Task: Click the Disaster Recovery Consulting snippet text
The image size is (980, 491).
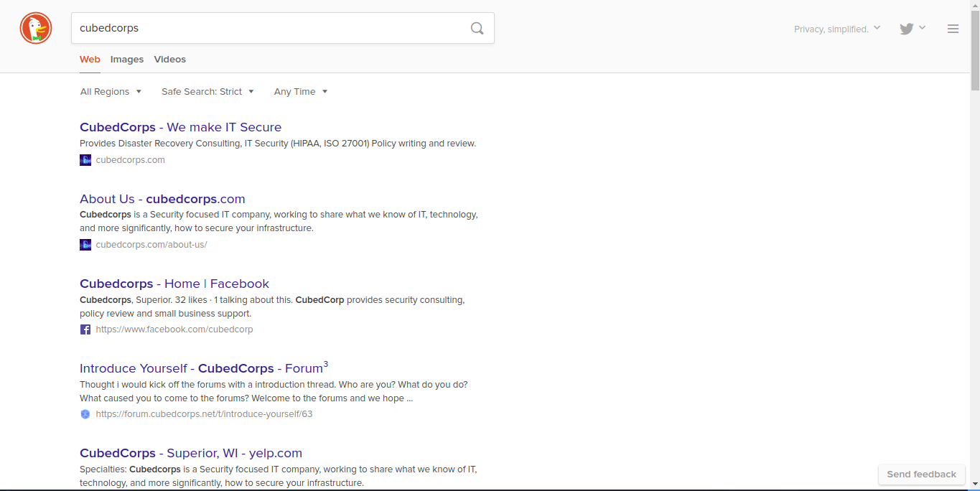Action: pyautogui.click(x=278, y=144)
